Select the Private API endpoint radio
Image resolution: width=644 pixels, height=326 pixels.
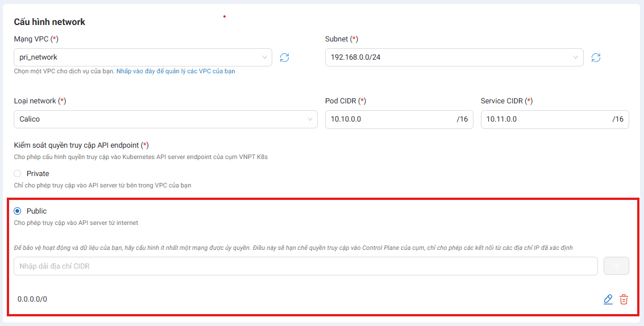(18, 174)
